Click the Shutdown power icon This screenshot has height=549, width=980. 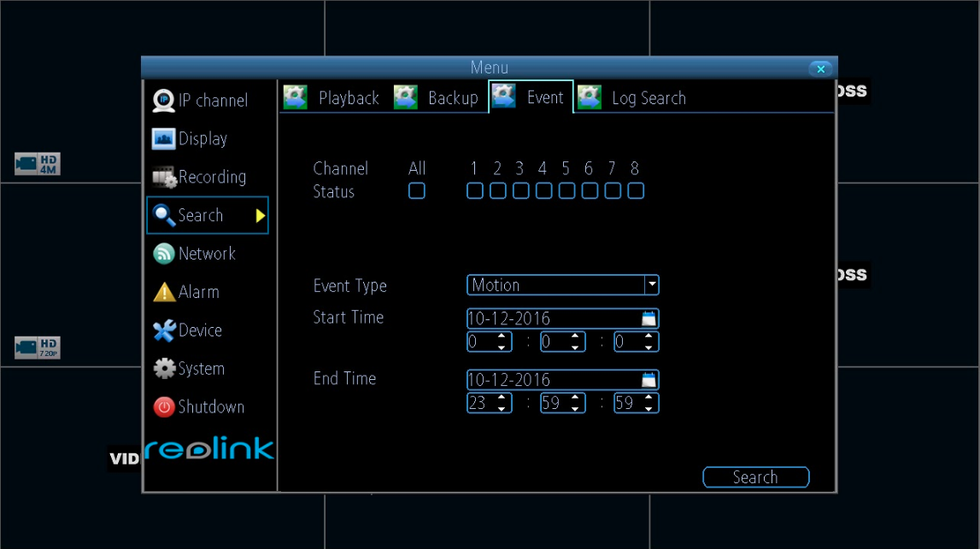[164, 406]
